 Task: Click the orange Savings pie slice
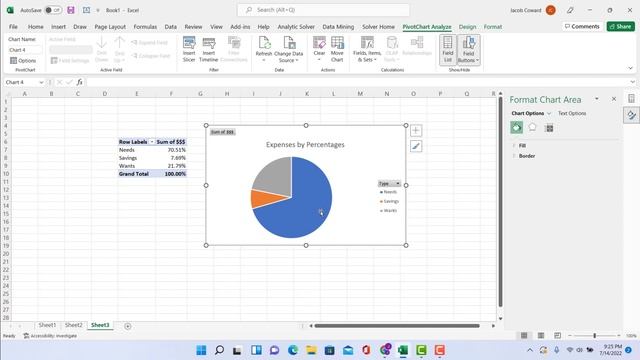[x=265, y=199]
